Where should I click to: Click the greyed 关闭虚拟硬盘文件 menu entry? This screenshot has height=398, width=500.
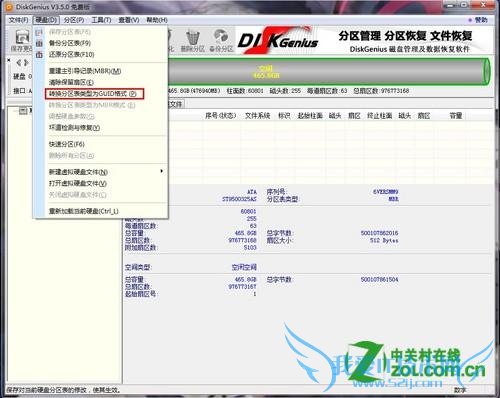77,194
